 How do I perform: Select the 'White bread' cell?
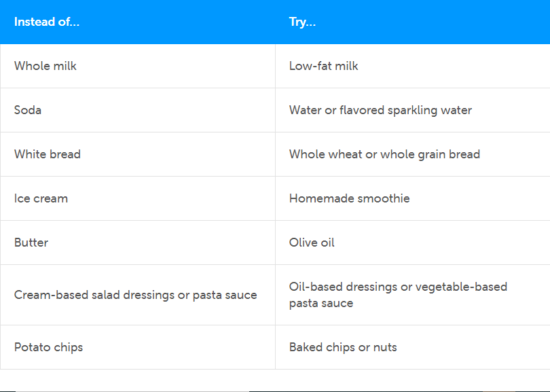pyautogui.click(x=48, y=154)
